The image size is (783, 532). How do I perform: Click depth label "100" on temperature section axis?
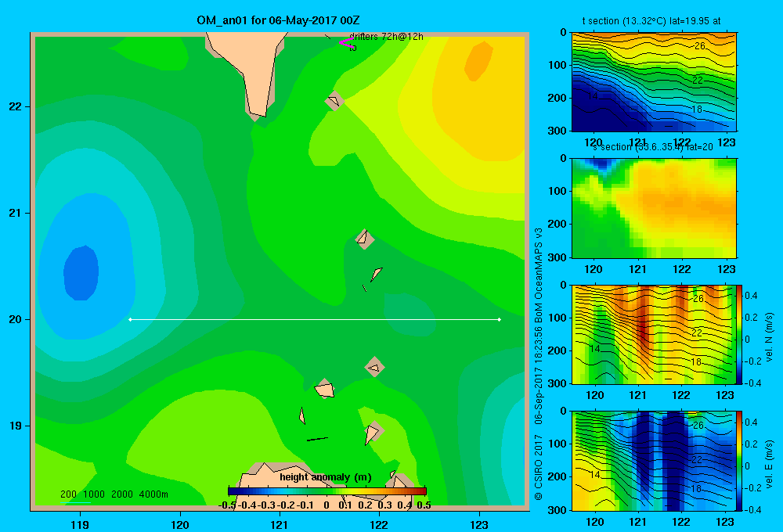tap(558, 65)
